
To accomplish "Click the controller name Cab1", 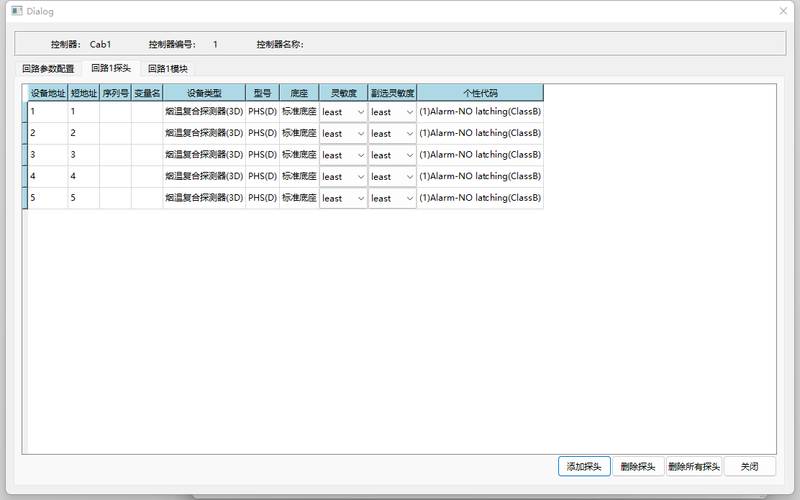I will pyautogui.click(x=100, y=44).
